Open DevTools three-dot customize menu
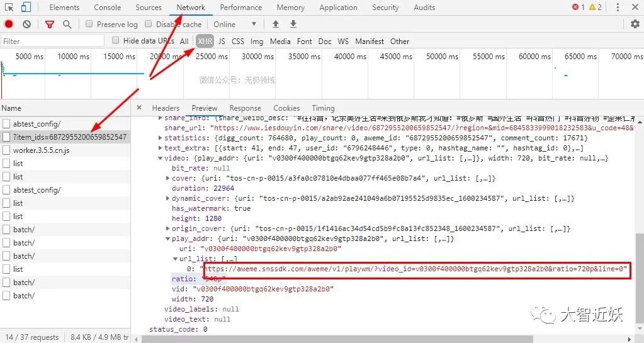This screenshot has width=644, height=343. point(618,8)
